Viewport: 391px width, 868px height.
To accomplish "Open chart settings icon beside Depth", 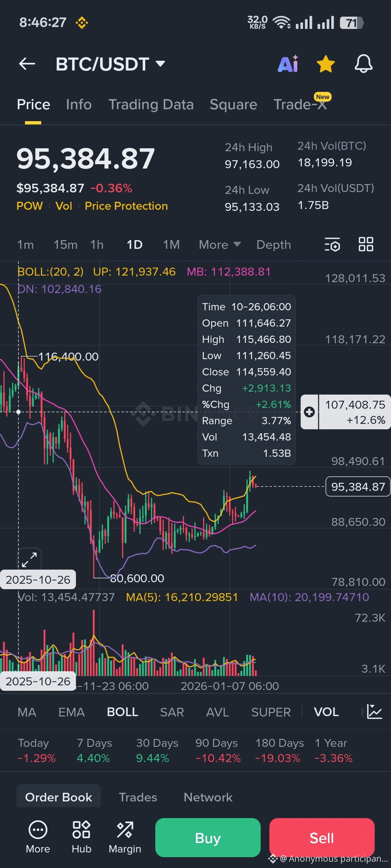I will tap(332, 244).
